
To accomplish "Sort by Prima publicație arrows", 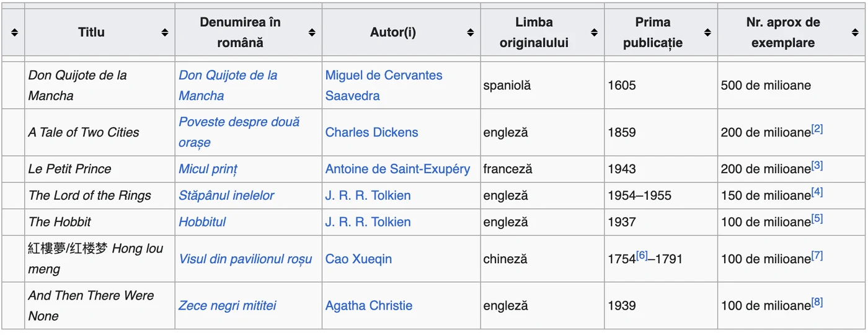I will (x=707, y=33).
